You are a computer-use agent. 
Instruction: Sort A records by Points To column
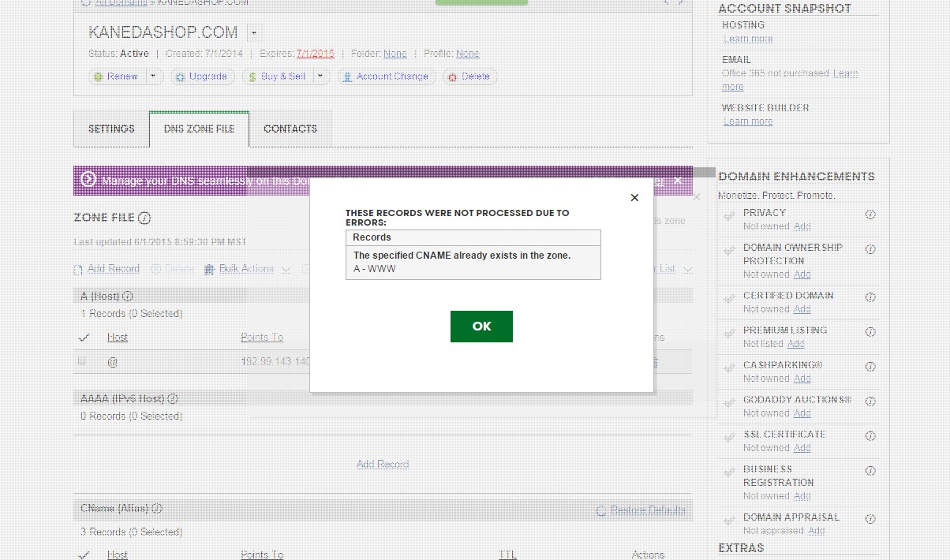pyautogui.click(x=262, y=338)
